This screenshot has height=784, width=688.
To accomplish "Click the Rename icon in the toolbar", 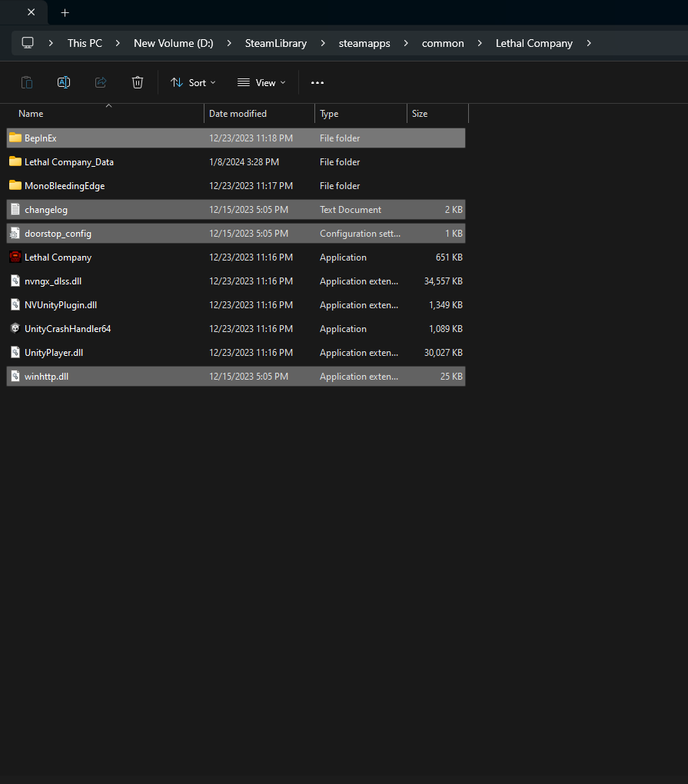I will [x=64, y=82].
